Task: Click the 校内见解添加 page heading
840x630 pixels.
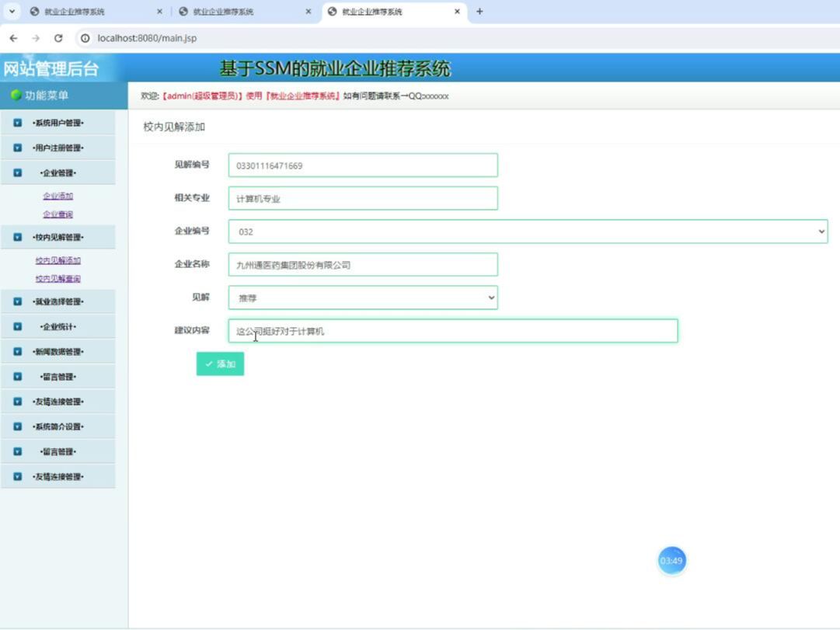Action: pyautogui.click(x=173, y=127)
